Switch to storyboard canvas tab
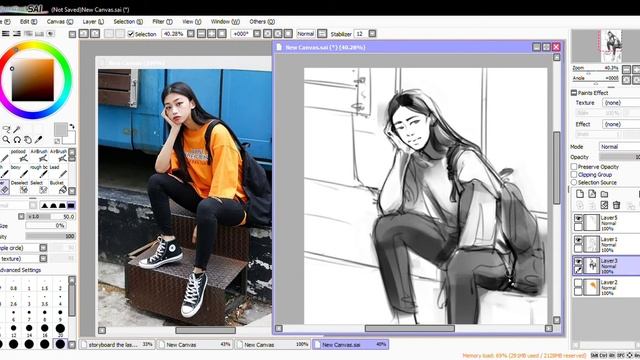 point(117,344)
